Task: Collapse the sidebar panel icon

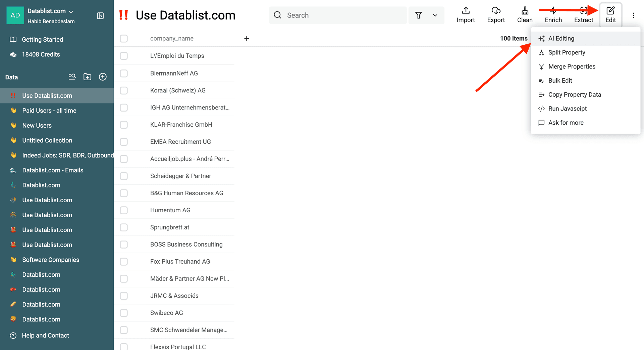Action: coord(100,16)
